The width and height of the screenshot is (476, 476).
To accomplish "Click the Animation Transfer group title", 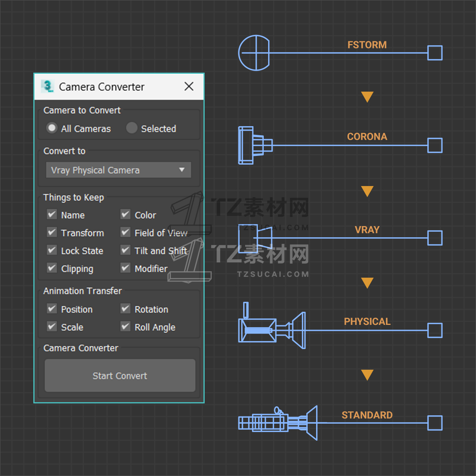I will 82,291.
